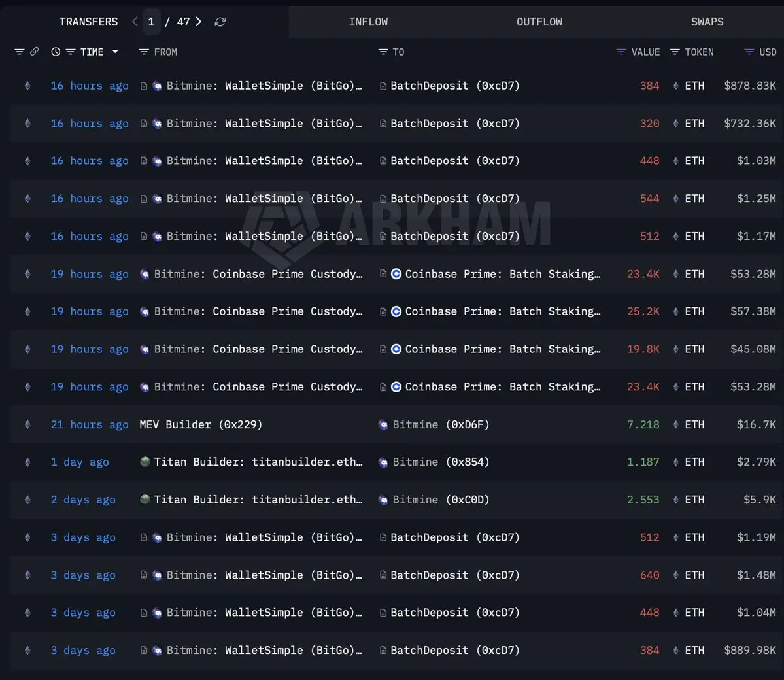Image resolution: width=784 pixels, height=680 pixels.
Task: Click Bitmine logo next to Bitmine (0xC0D)
Action: point(384,500)
